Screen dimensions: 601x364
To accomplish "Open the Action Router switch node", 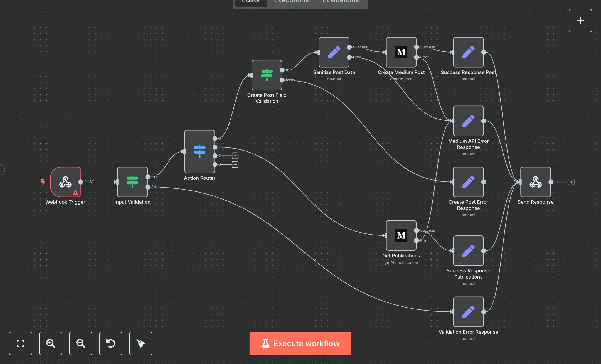I will (x=199, y=151).
